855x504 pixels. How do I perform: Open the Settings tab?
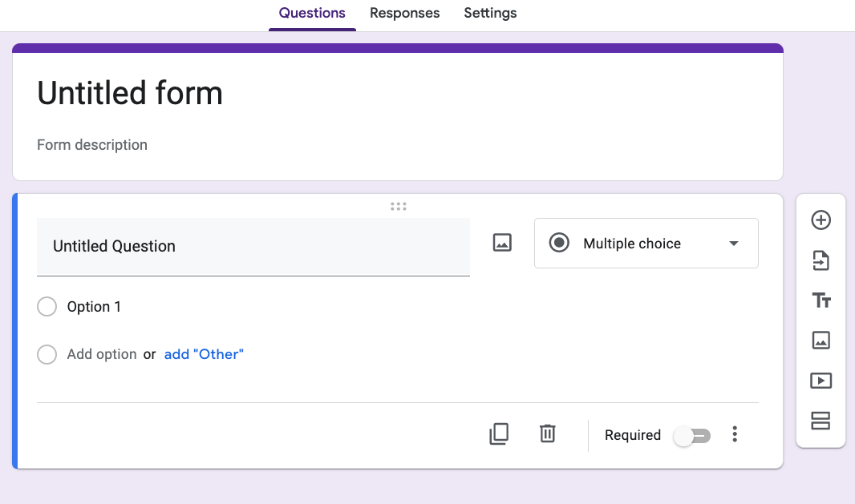pyautogui.click(x=490, y=14)
